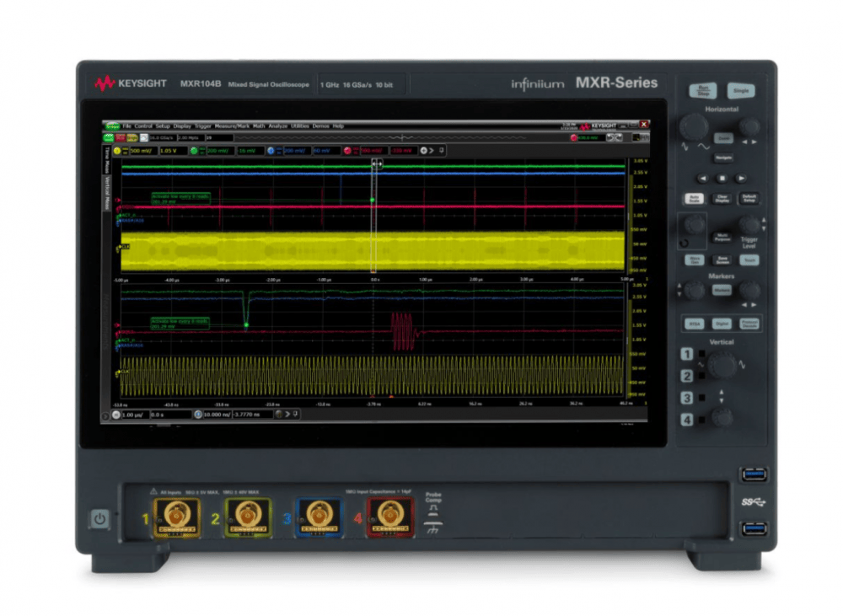
Task: Toggle hardware Vertical channel 2 button
Action: [686, 376]
